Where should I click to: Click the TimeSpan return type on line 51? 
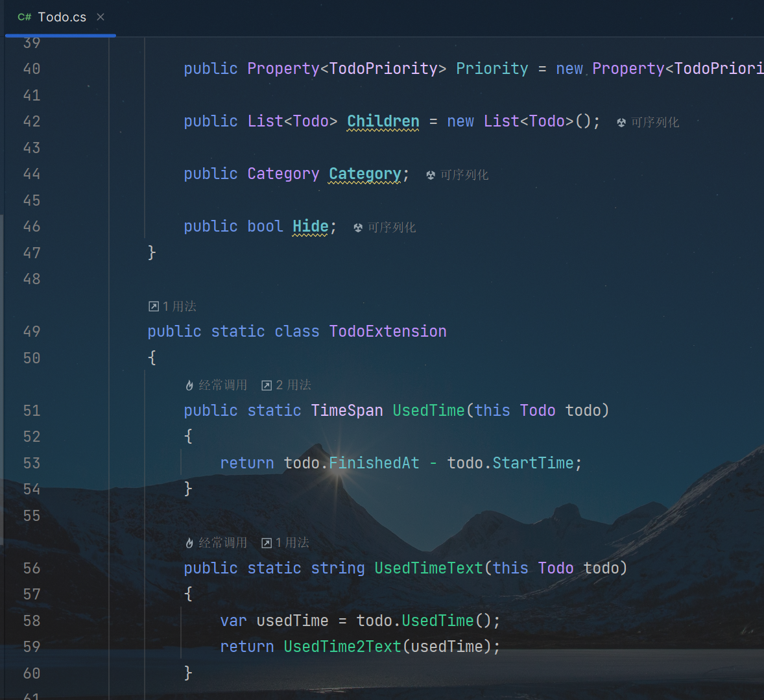click(x=347, y=411)
